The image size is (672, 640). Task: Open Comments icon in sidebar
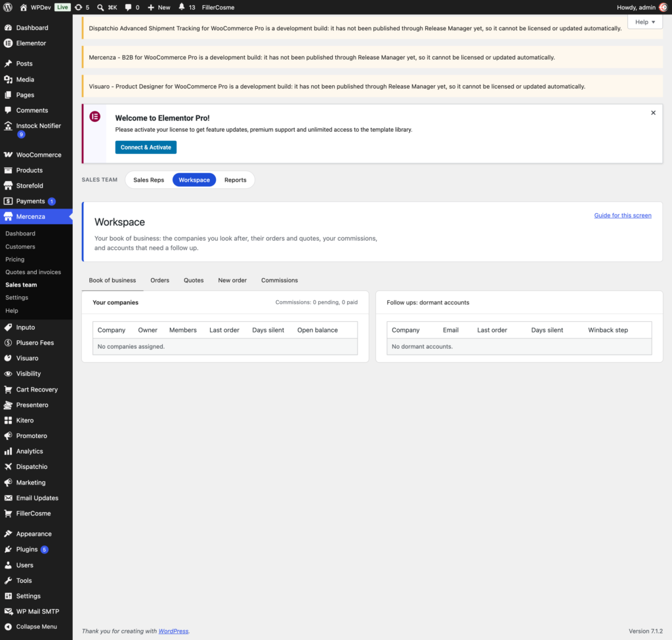(x=8, y=110)
